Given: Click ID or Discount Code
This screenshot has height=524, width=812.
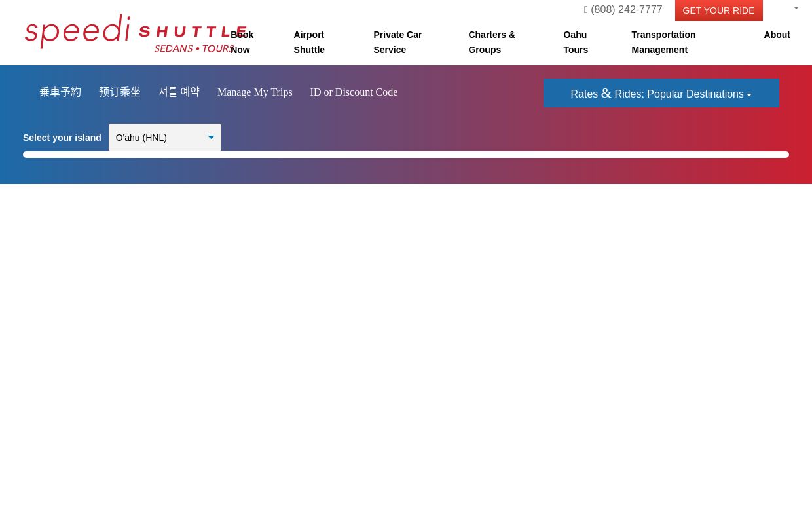Looking at the screenshot, I should point(354,92).
